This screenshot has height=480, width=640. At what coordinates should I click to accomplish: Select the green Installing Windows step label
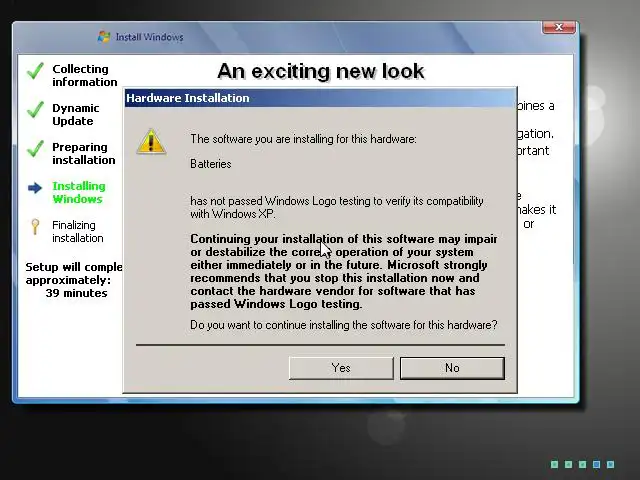79,192
